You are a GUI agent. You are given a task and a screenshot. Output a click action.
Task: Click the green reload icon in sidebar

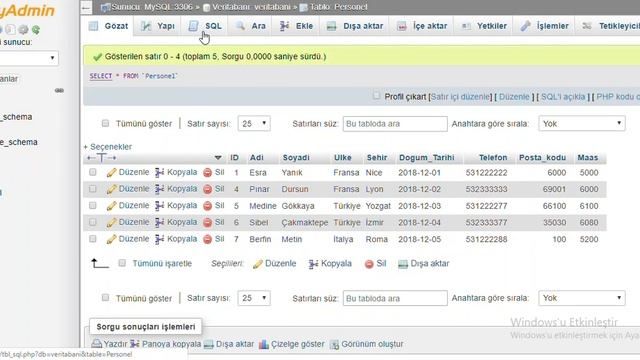point(36,29)
